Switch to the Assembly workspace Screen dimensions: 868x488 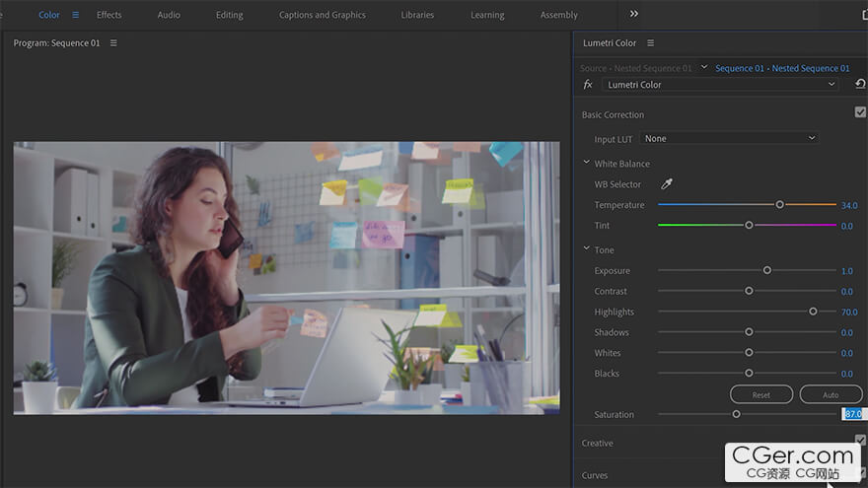[559, 15]
